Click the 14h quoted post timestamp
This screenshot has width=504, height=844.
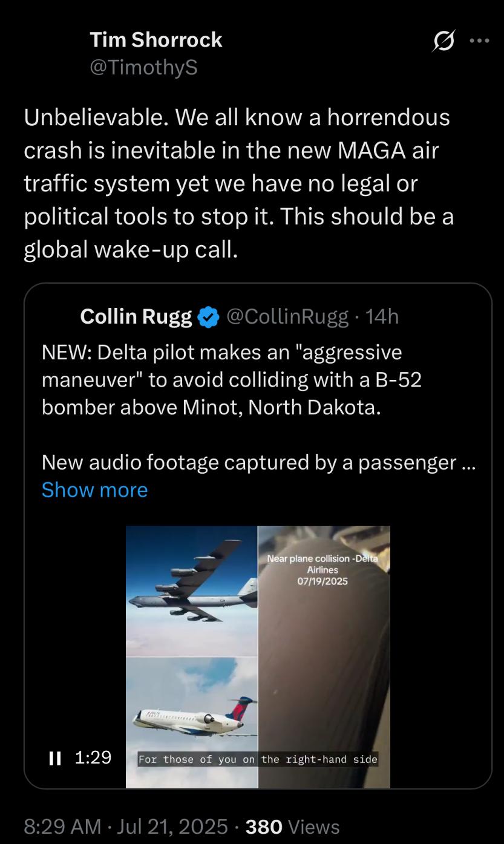382,316
